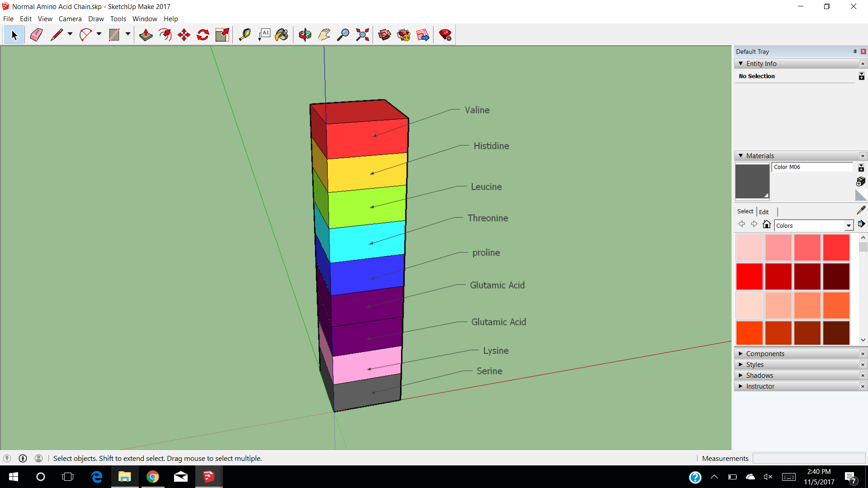Screen dimensions: 868x488
Task: Activate the Orbit camera tool
Action: (x=305, y=35)
